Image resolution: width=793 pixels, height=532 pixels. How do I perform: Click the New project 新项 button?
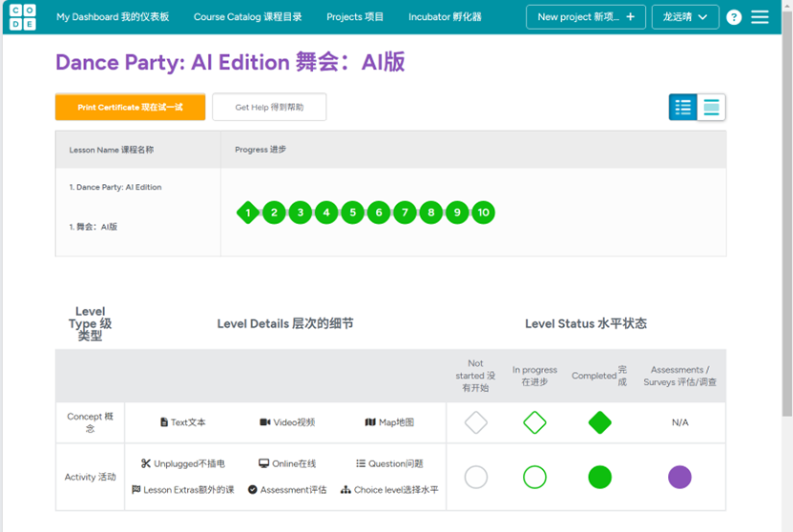[586, 17]
